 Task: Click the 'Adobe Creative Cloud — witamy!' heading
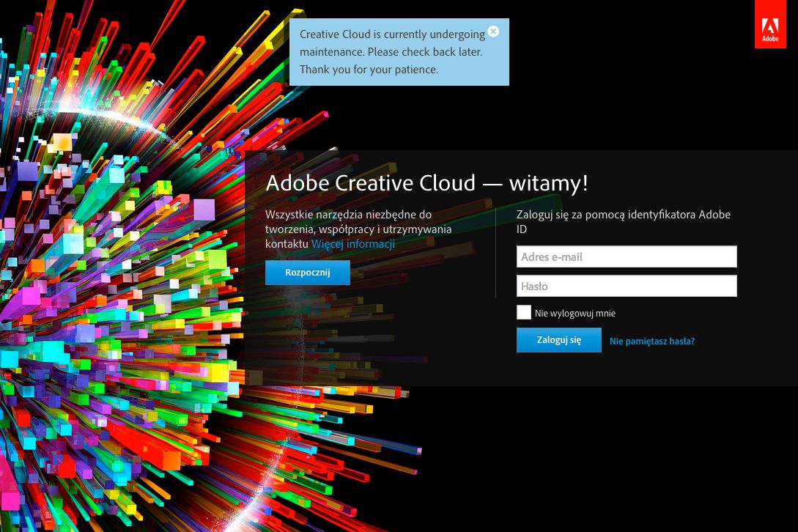tap(426, 182)
